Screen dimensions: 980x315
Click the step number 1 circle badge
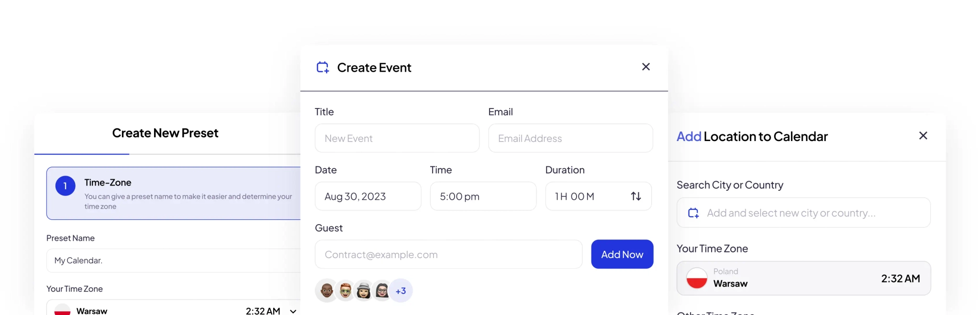pos(65,186)
